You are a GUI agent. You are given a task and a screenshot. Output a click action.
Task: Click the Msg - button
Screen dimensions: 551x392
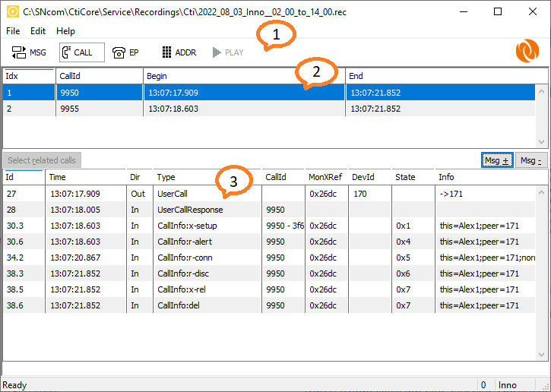point(530,160)
